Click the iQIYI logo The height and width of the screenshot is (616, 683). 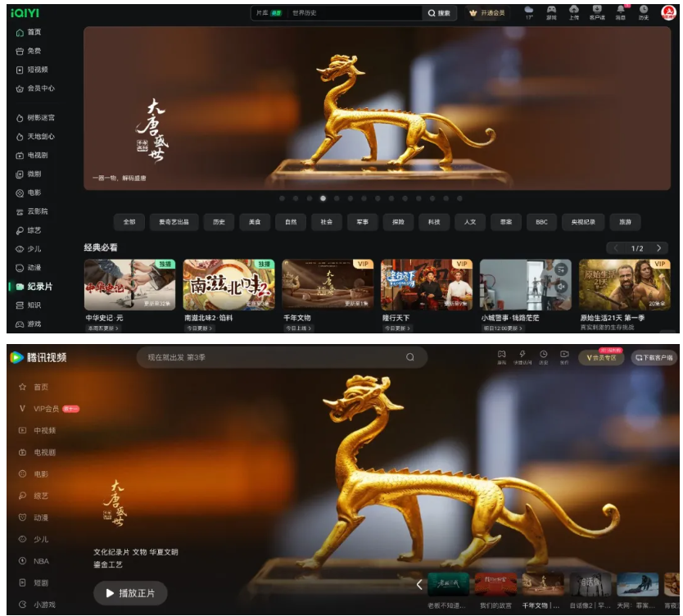coord(25,13)
